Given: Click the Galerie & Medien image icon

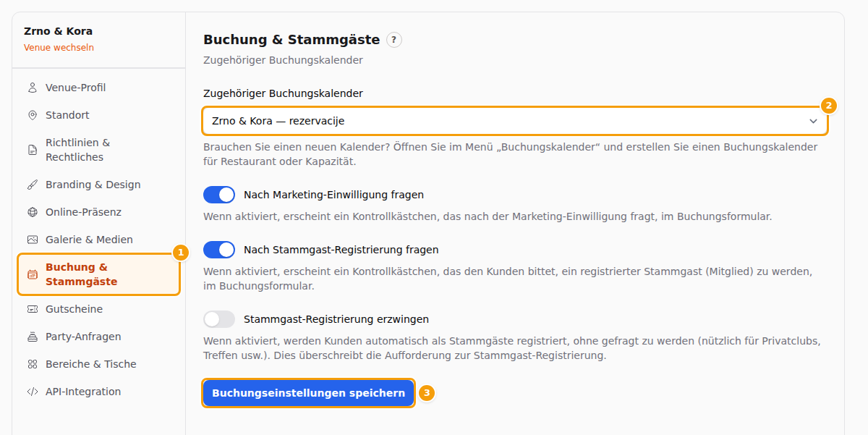Looking at the screenshot, I should [x=32, y=240].
